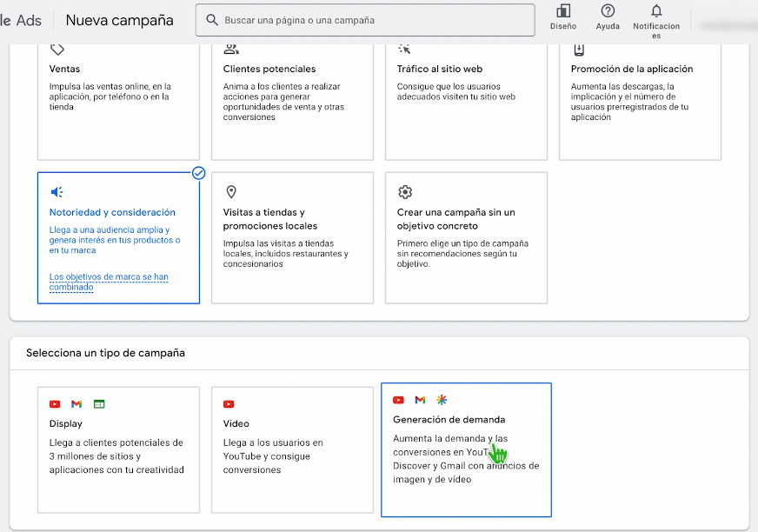758x532 pixels.
Task: Click the Gmail icon in Display card
Action: [x=76, y=404]
